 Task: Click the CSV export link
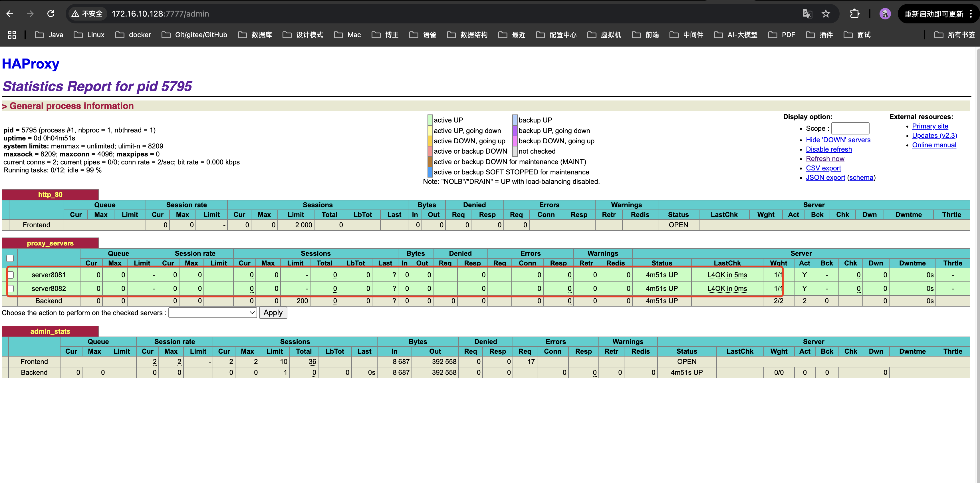pyautogui.click(x=823, y=168)
